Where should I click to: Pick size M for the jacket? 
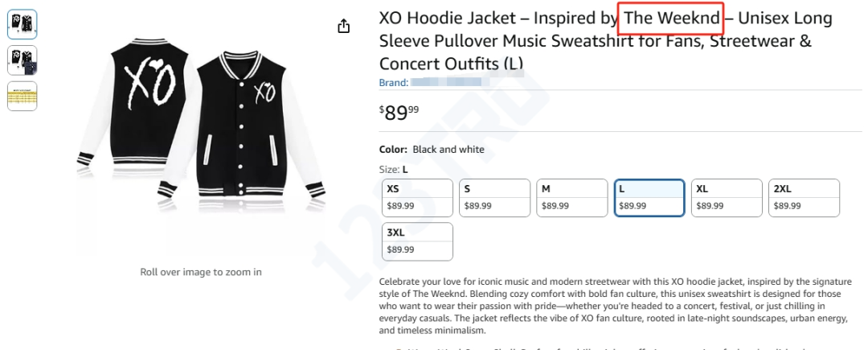click(571, 197)
